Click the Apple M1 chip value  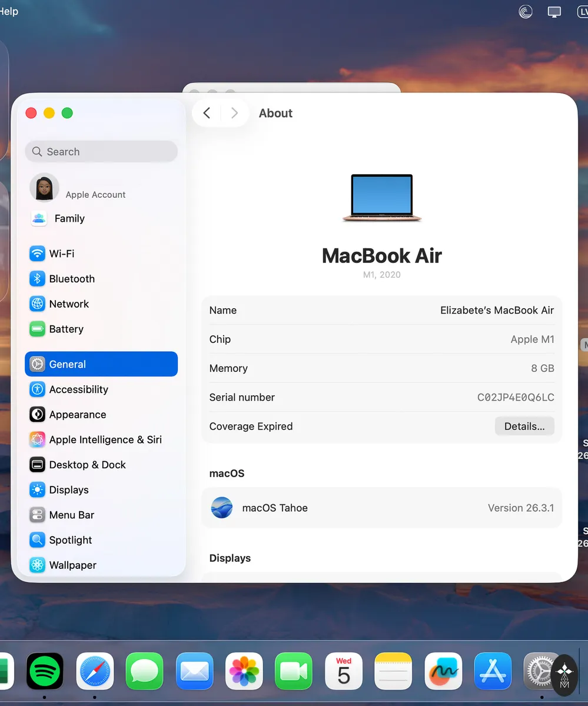(x=533, y=339)
